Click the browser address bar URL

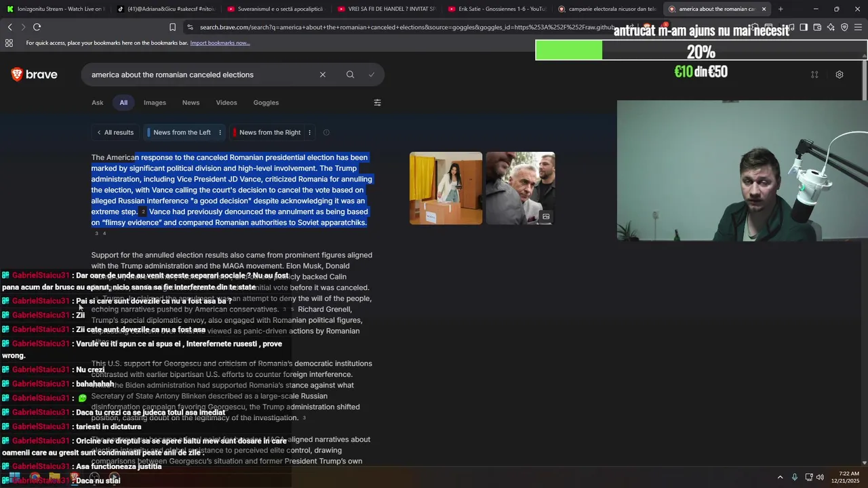407,27
